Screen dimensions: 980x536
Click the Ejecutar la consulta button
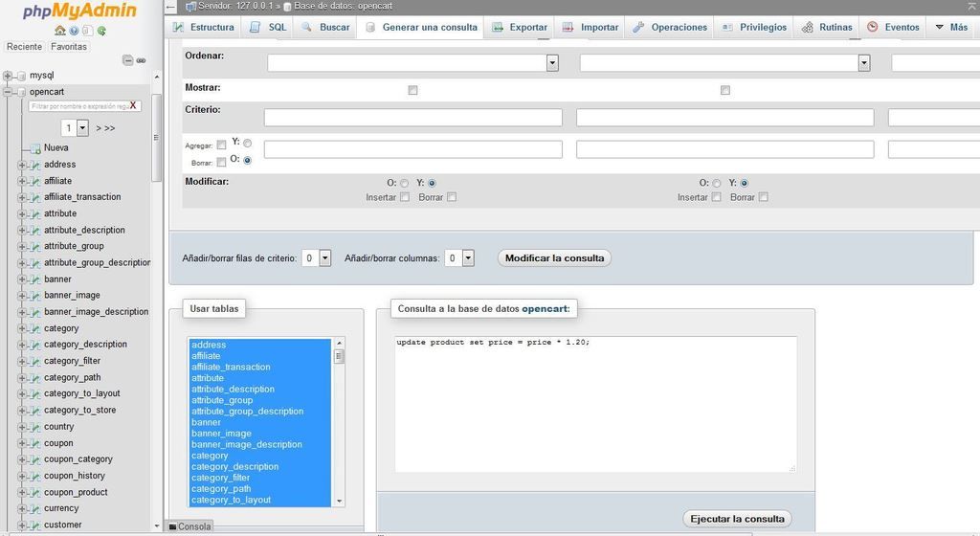[x=737, y=519]
